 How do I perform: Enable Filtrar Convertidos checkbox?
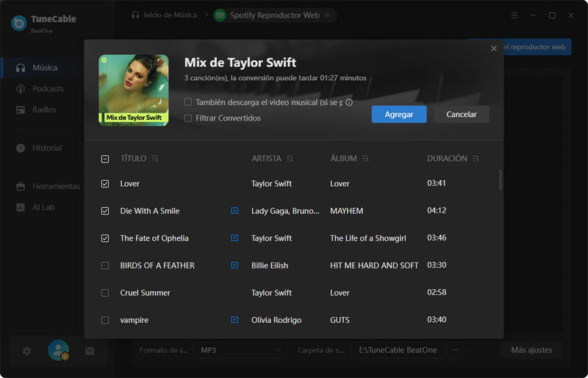point(188,118)
